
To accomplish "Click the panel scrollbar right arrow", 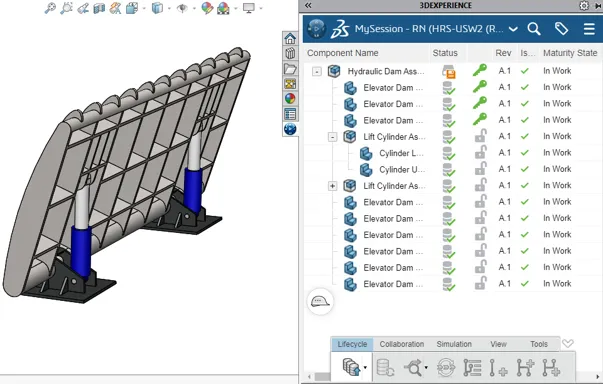I will [598, 377].
